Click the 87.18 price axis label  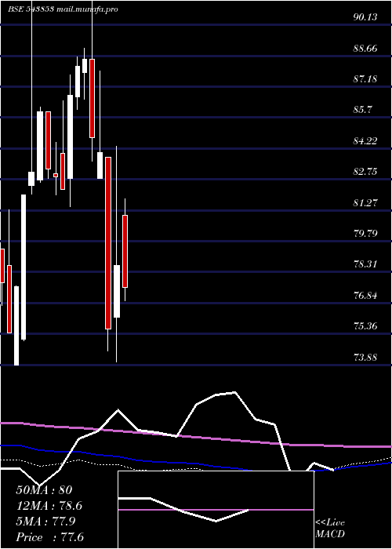coord(365,78)
